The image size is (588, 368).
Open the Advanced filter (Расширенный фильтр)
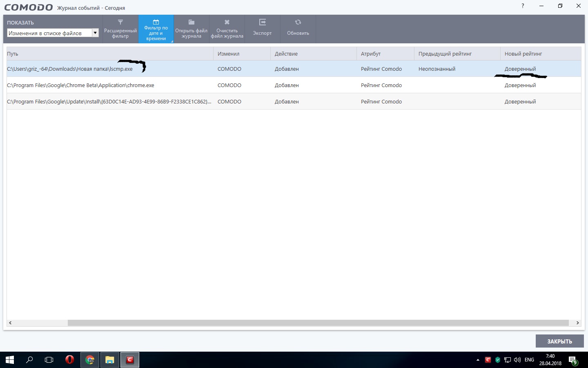[x=120, y=29]
